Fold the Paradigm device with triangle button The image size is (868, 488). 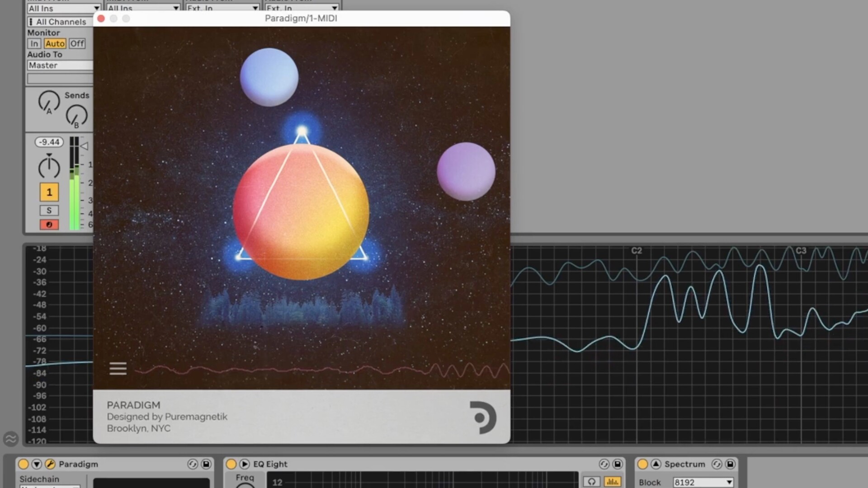(x=37, y=464)
